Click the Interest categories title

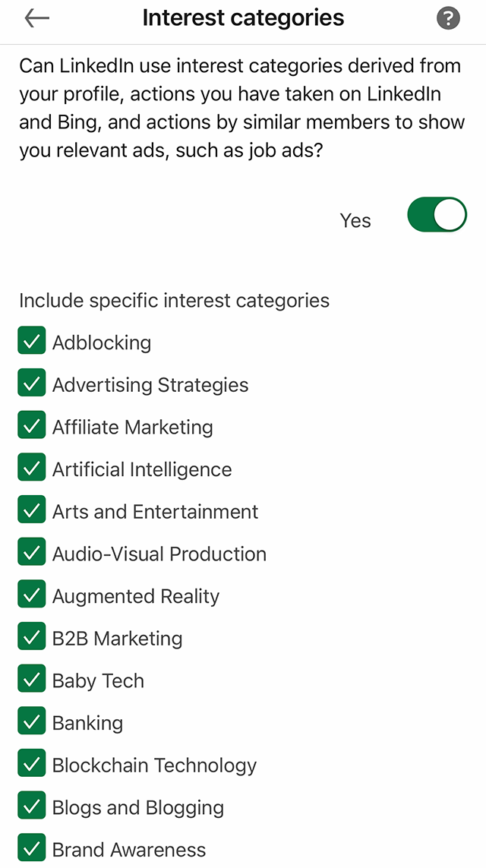[x=243, y=17]
